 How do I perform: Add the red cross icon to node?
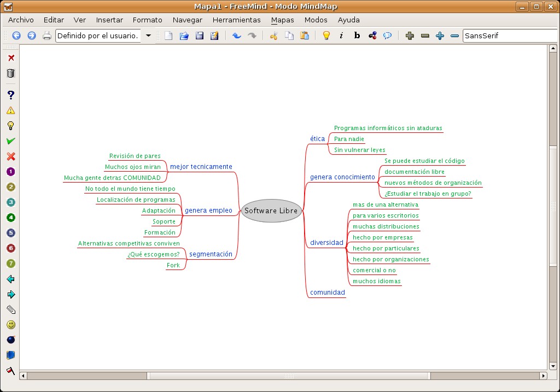click(x=11, y=156)
